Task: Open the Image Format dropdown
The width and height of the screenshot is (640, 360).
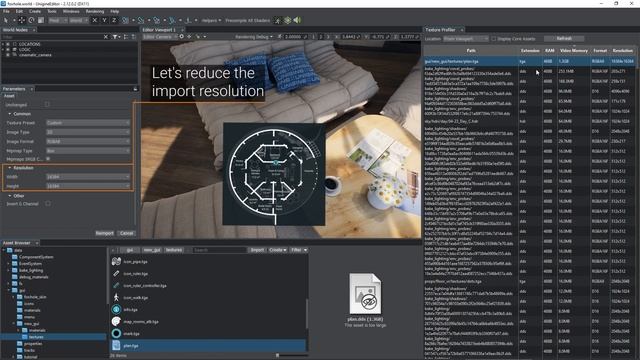Action: [x=88, y=141]
